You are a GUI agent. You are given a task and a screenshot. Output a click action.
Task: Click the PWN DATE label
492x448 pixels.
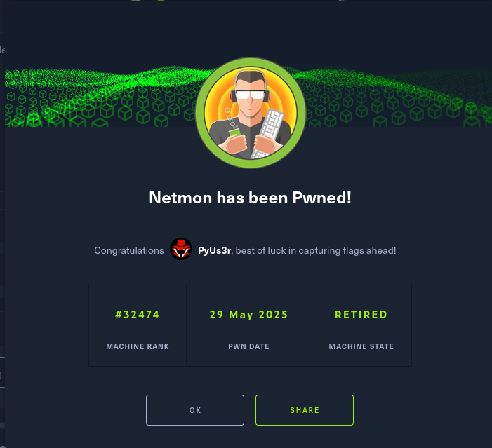pos(249,346)
